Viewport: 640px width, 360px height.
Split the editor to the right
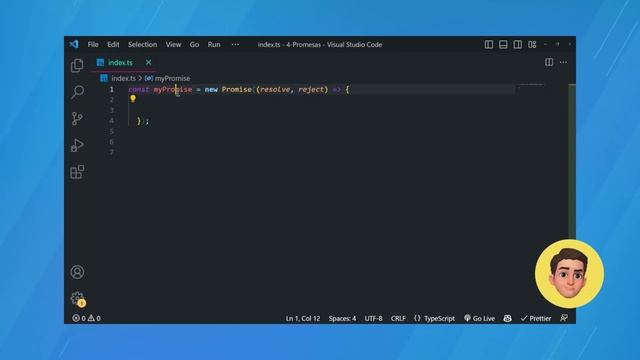click(549, 62)
